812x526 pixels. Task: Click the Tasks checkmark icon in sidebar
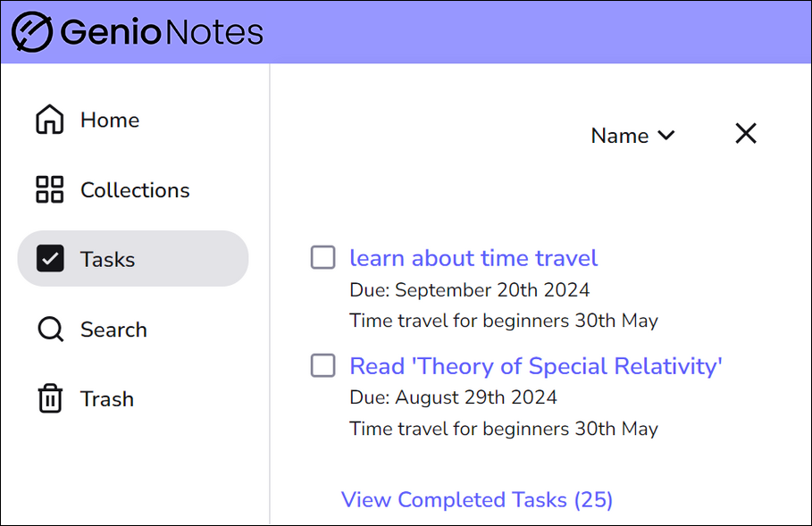point(50,259)
